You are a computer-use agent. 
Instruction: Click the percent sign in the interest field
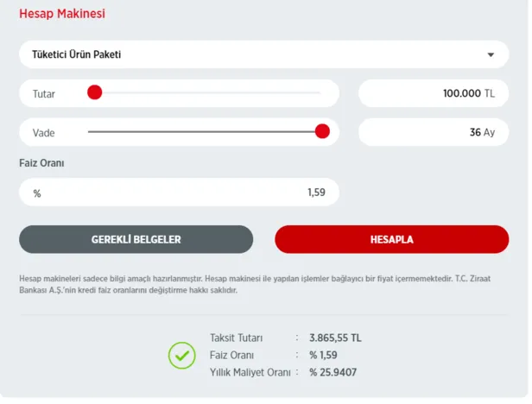37,193
